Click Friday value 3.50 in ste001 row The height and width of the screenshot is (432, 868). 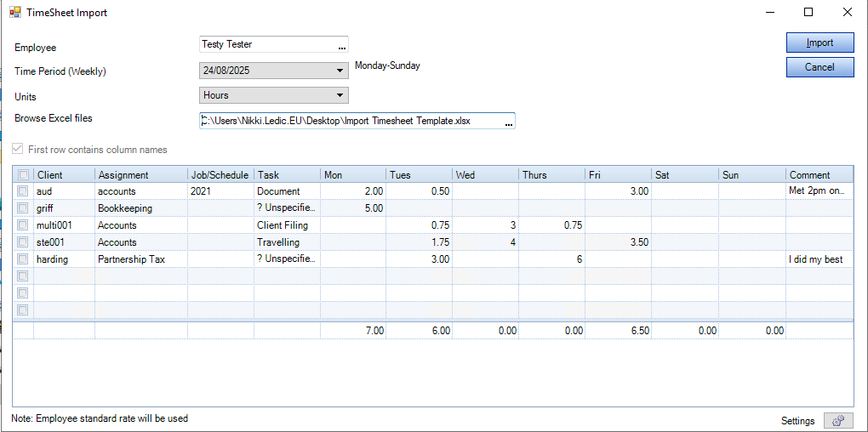pyautogui.click(x=619, y=242)
